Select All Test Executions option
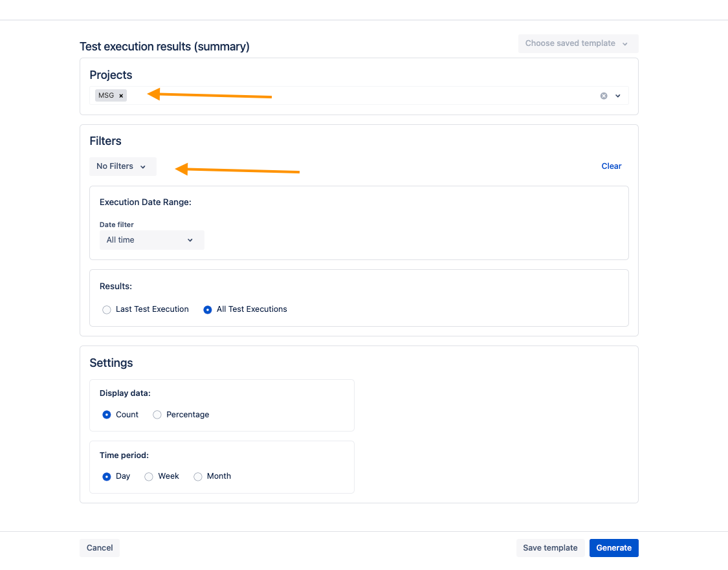The image size is (728, 570). click(208, 310)
